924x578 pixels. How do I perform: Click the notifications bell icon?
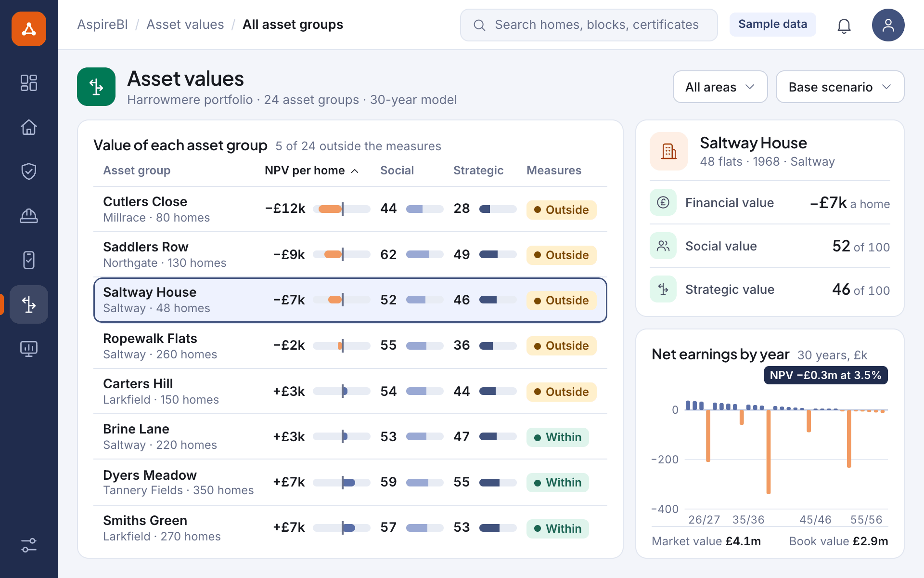pos(844,25)
